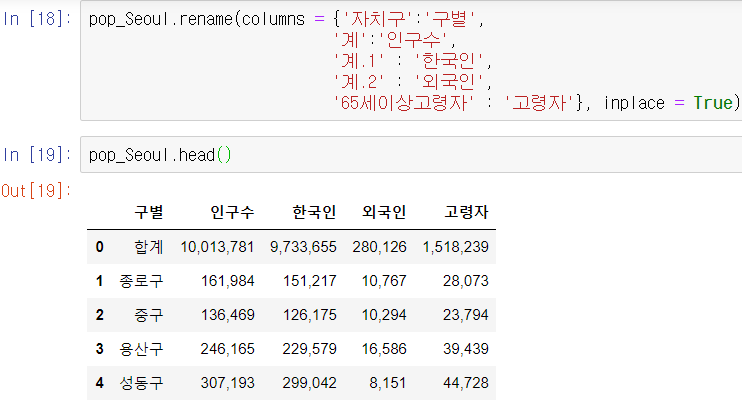Click the value 280,126

pos(380,247)
